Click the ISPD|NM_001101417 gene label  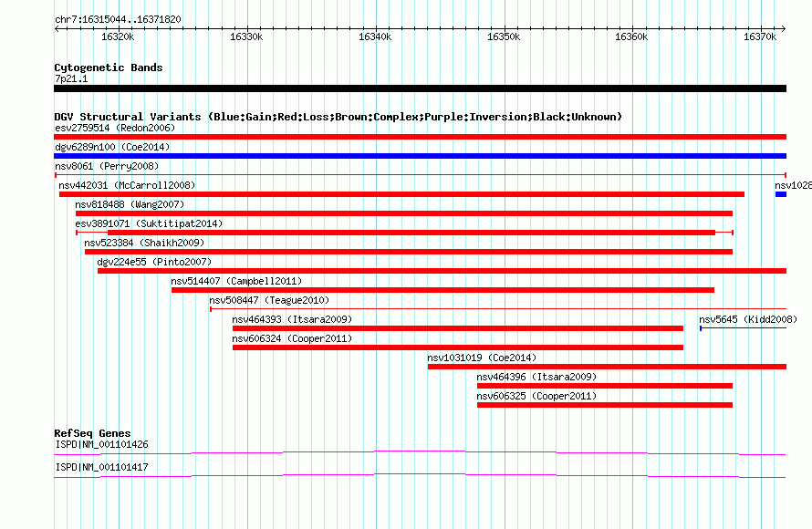(x=101, y=467)
